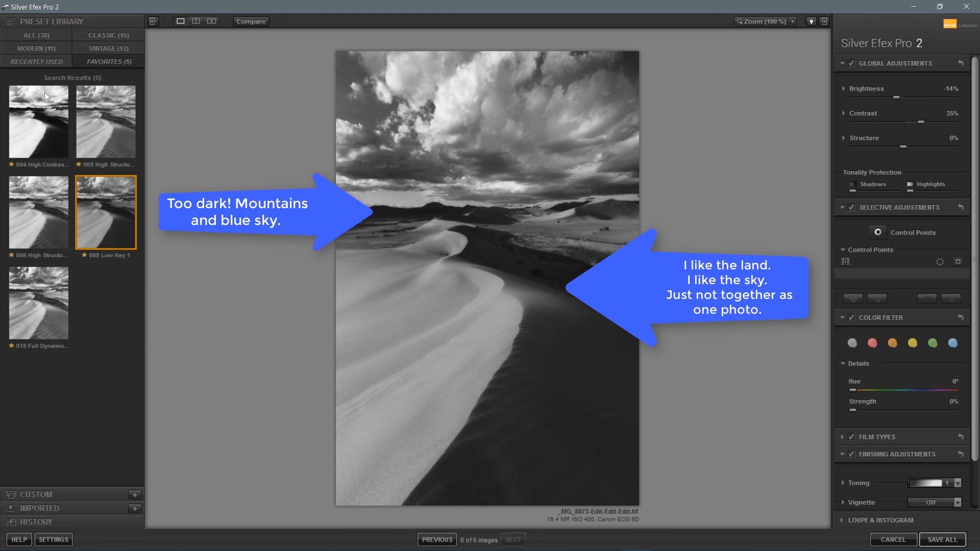Switch to CLASSIC (15) presets
This screenshot has width=980, height=551.
109,35
